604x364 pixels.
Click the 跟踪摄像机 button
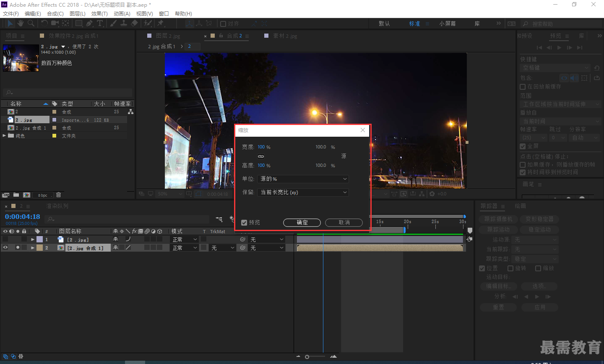(498, 219)
